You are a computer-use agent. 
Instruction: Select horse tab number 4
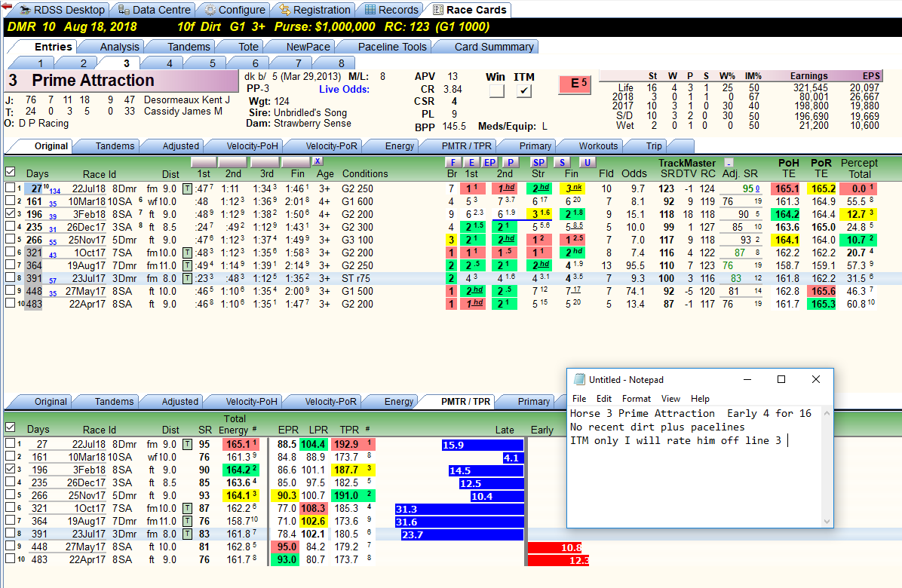(169, 63)
